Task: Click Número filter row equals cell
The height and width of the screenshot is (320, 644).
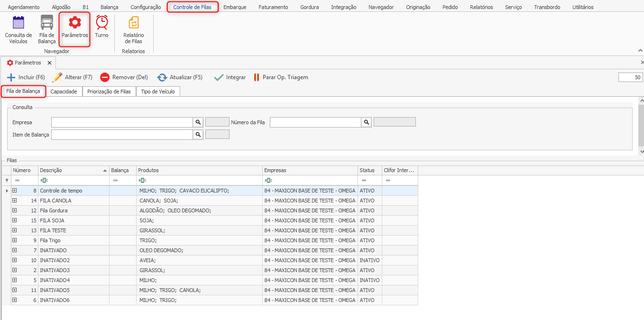Action: click(25, 180)
